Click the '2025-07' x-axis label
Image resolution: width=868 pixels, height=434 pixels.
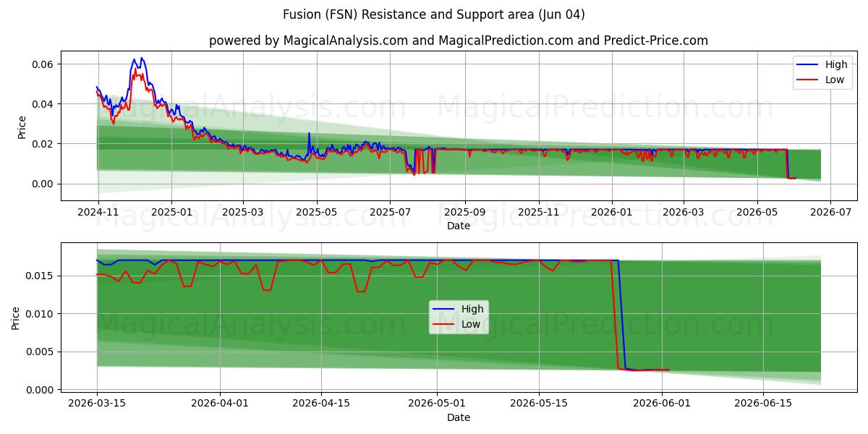click(390, 212)
